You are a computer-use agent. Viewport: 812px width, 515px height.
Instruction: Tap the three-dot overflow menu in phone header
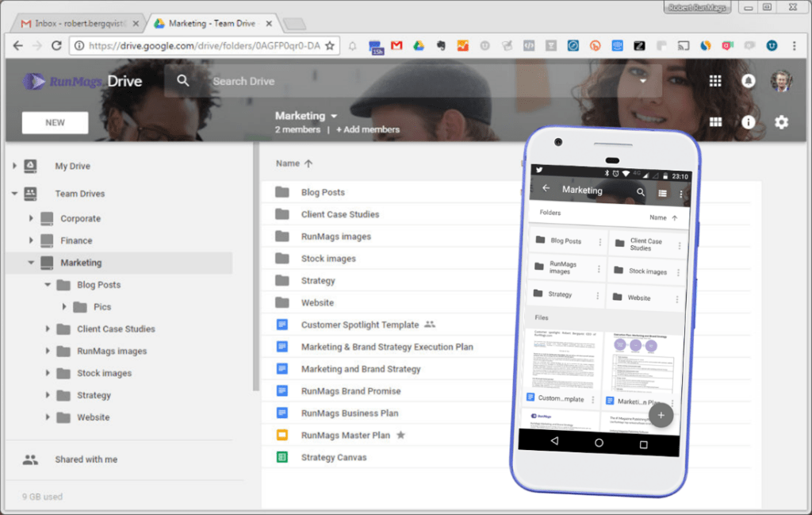point(680,194)
